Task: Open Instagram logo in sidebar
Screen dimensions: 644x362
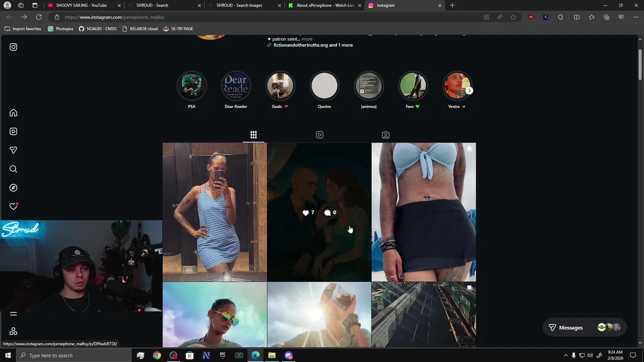Action: (14, 47)
